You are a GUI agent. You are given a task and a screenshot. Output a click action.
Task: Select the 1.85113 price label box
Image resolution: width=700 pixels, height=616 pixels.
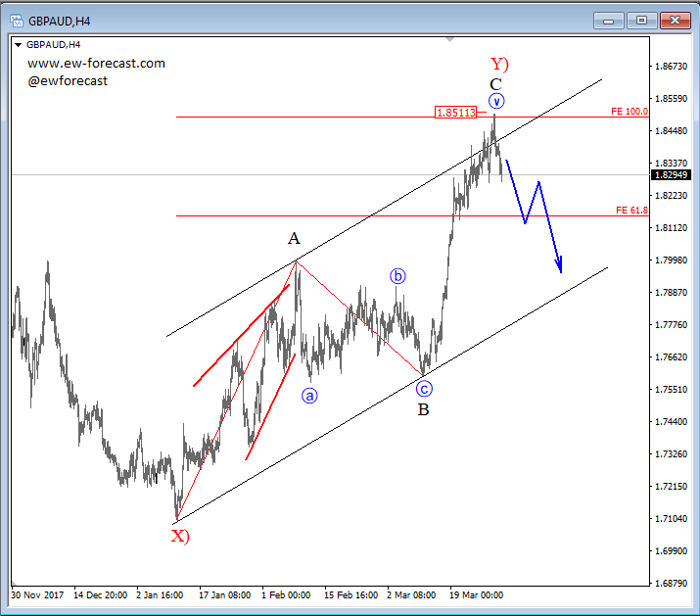[456, 112]
